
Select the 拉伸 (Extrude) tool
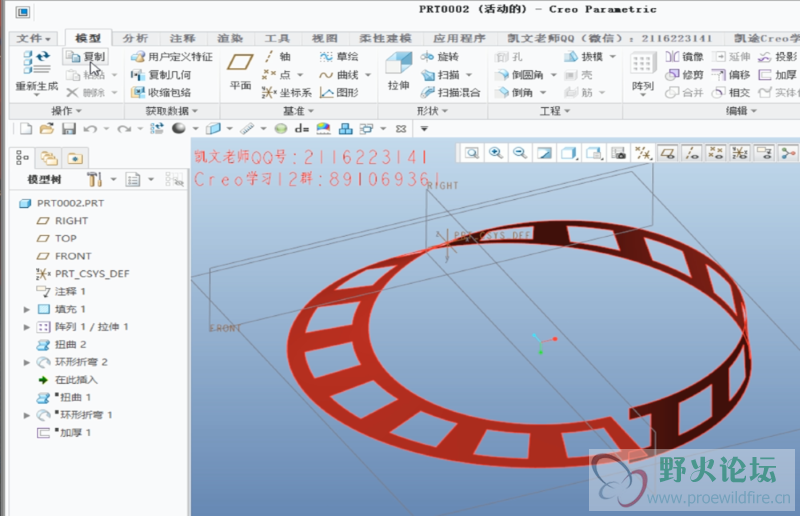(x=398, y=71)
